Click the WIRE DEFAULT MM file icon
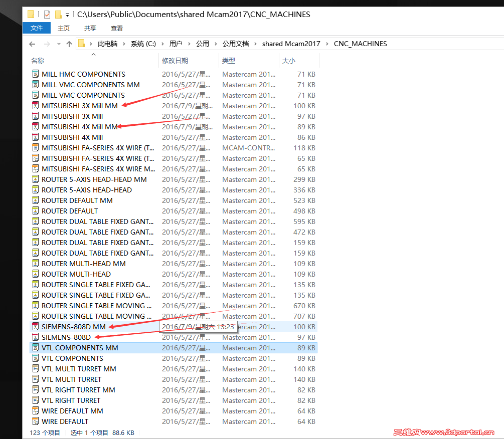This screenshot has width=504, height=439. click(x=36, y=411)
